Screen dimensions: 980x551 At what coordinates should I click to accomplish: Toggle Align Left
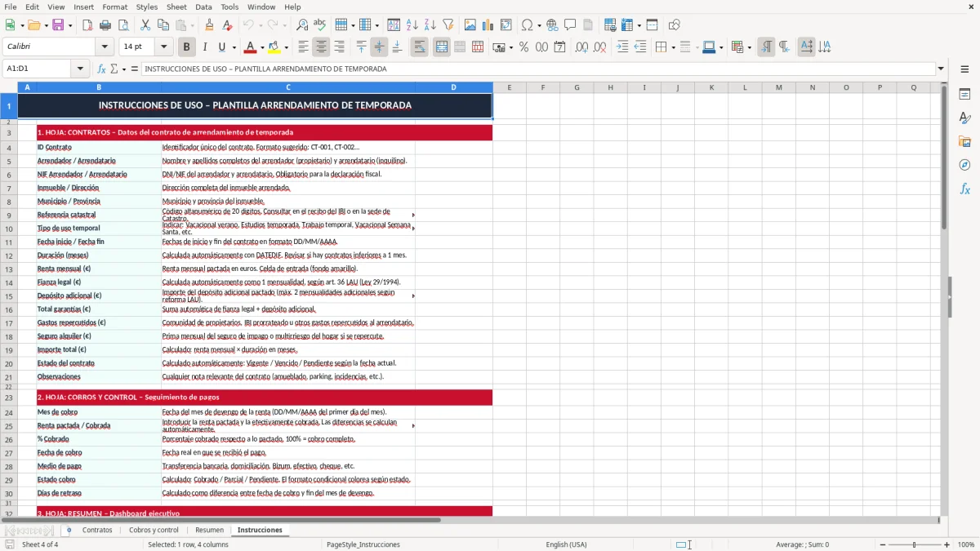tap(303, 47)
